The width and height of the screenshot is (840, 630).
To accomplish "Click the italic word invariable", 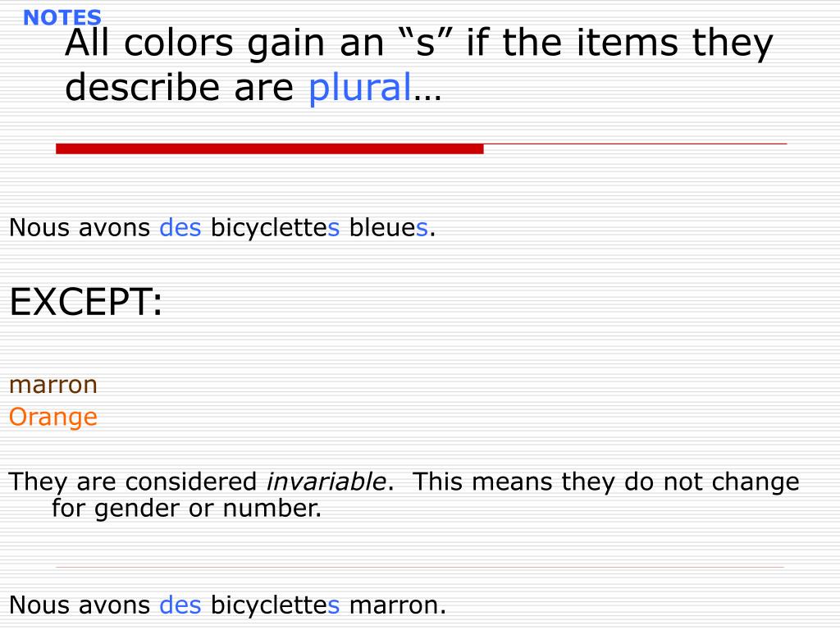I will (x=326, y=481).
